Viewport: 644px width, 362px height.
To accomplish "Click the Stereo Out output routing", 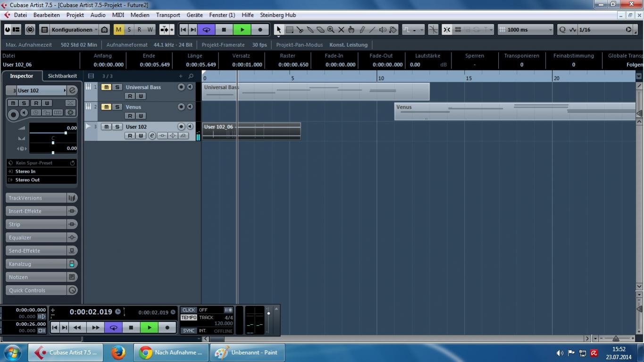I will [x=42, y=180].
